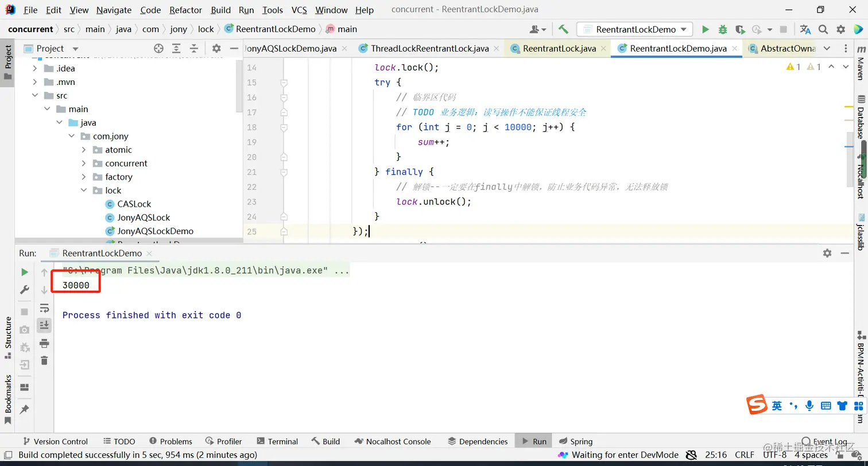Expand the .mvn folder
This screenshot has height=466, width=868.
(x=35, y=82)
